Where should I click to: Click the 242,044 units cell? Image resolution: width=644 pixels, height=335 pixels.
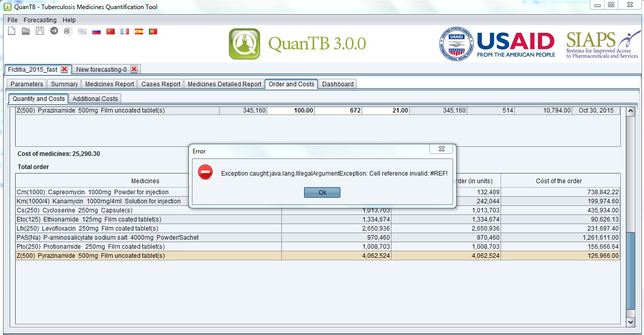[x=478, y=201]
